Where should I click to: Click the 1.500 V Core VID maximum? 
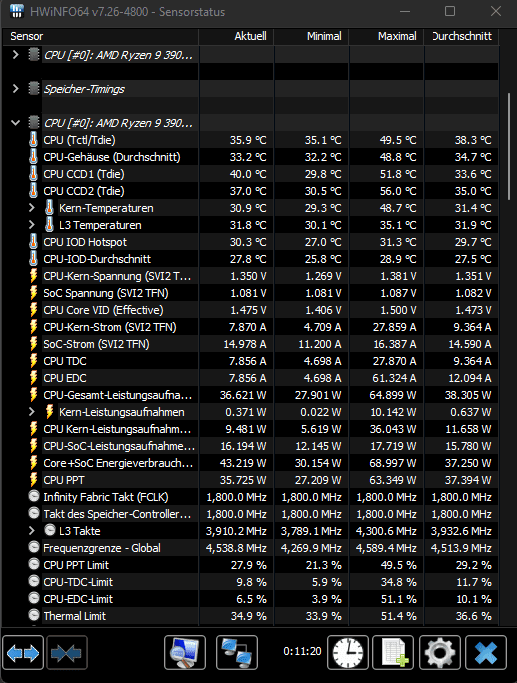(x=398, y=310)
